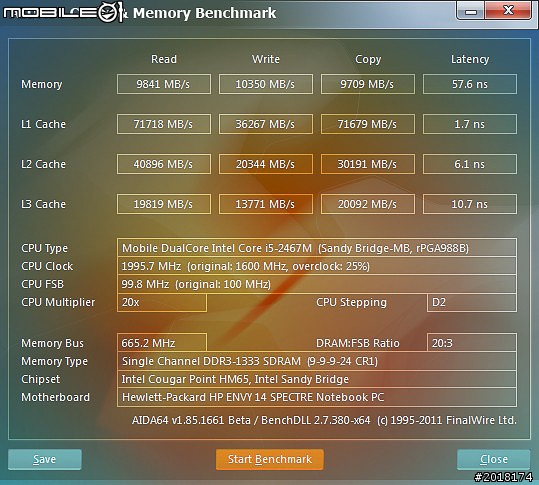The height and width of the screenshot is (485, 539).
Task: Click the L3 Cache row label
Action: click(43, 204)
